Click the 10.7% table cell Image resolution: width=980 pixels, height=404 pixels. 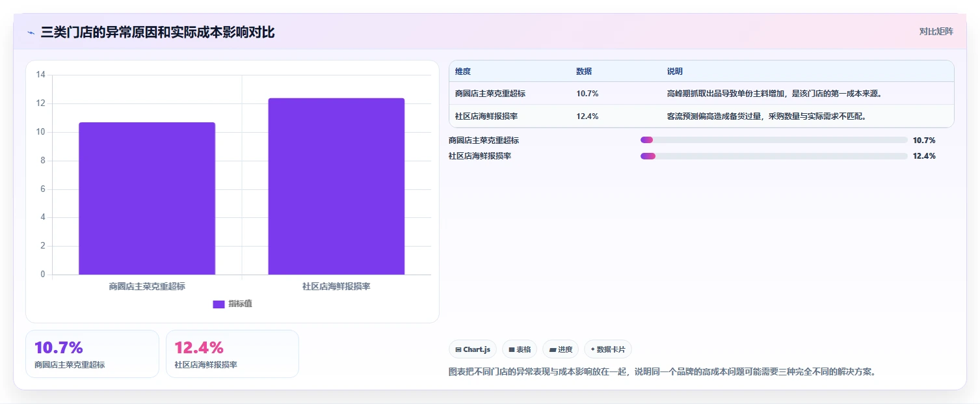coord(587,94)
